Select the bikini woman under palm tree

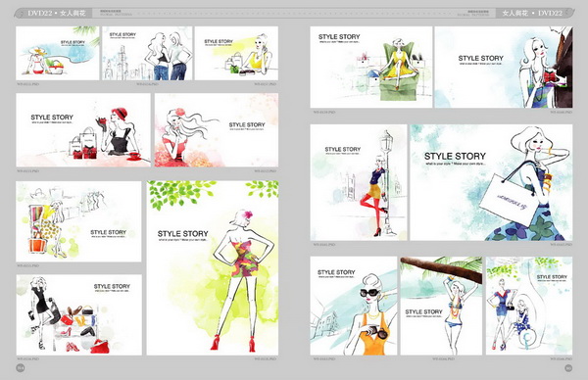[x=441, y=306]
